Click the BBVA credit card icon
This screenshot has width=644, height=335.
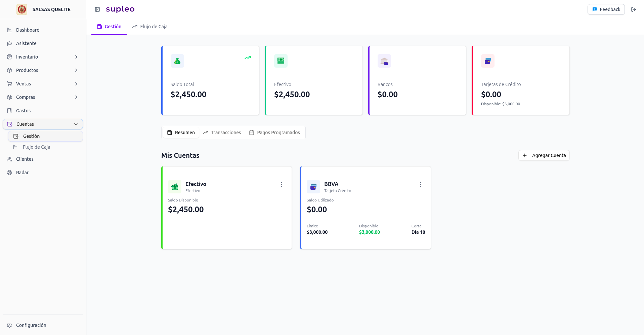[313, 187]
